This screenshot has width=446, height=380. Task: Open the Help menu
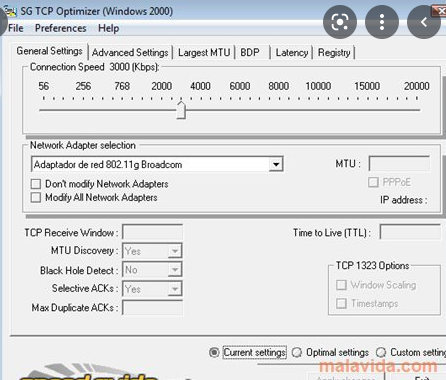tap(108, 28)
